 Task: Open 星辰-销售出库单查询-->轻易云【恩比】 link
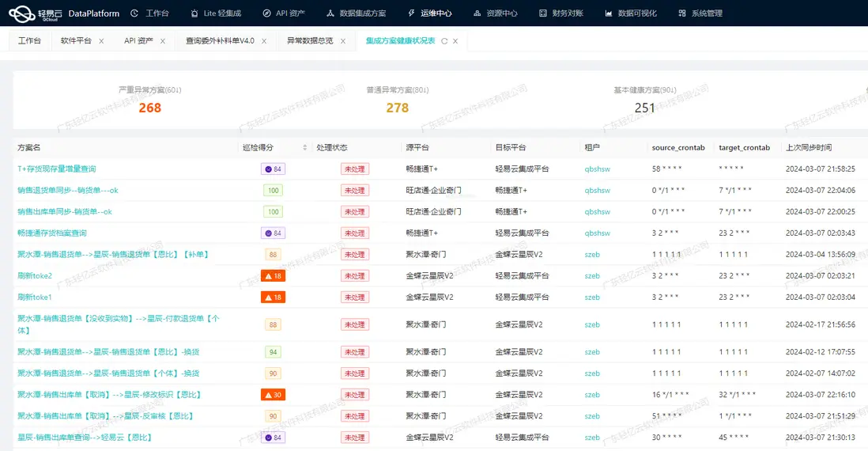[x=85, y=437]
